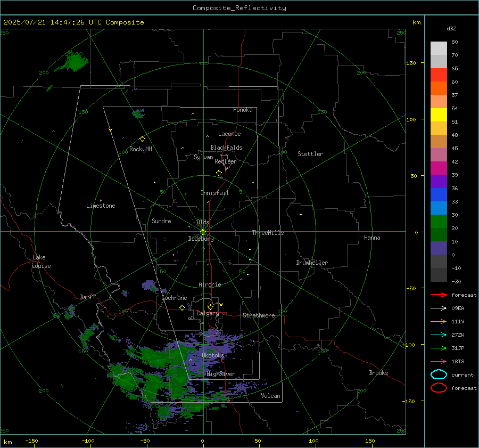
Task: Click the green 31JP arrow icon
Action: tap(439, 348)
